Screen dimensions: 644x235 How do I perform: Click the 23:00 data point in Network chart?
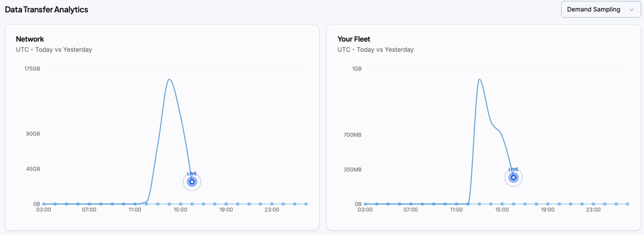tap(272, 204)
